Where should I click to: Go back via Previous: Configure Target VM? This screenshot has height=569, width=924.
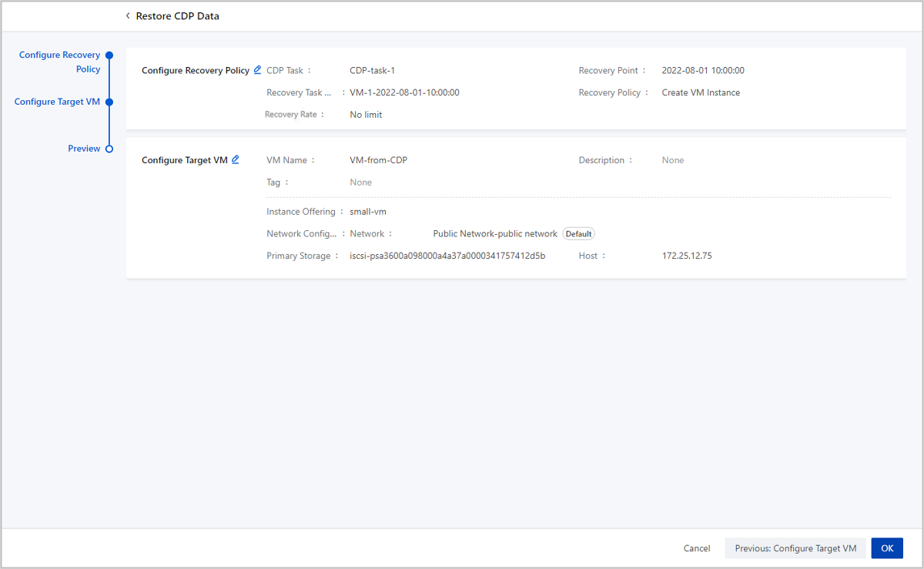click(x=795, y=548)
